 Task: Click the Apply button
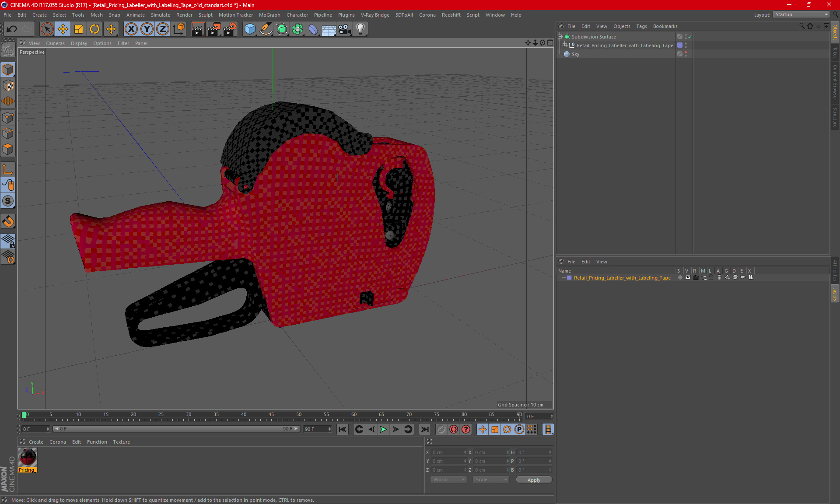534,480
